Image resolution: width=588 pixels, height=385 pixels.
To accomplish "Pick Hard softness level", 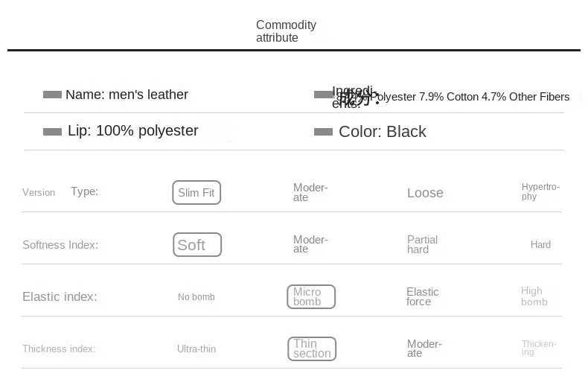I will pyautogui.click(x=540, y=244).
